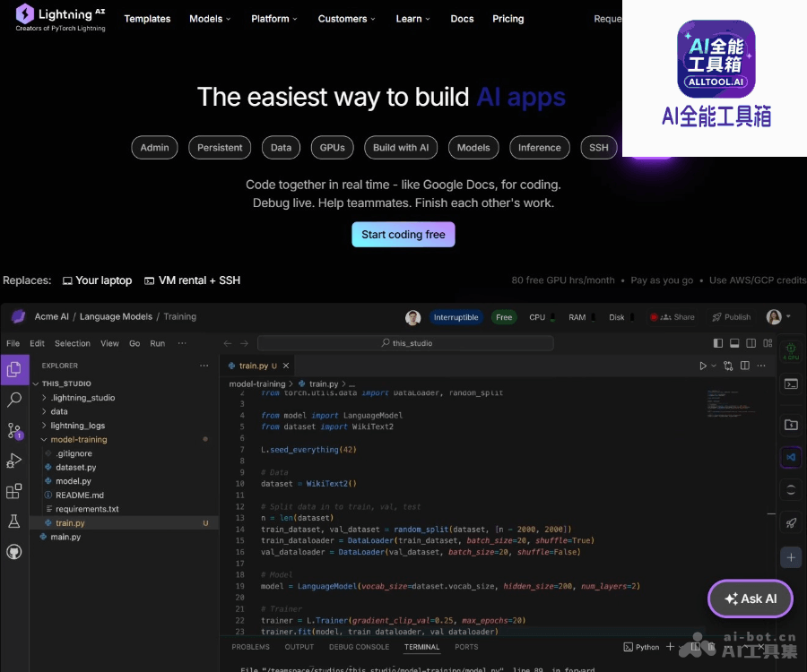Open the Platform dropdown in navigation

[x=274, y=19]
